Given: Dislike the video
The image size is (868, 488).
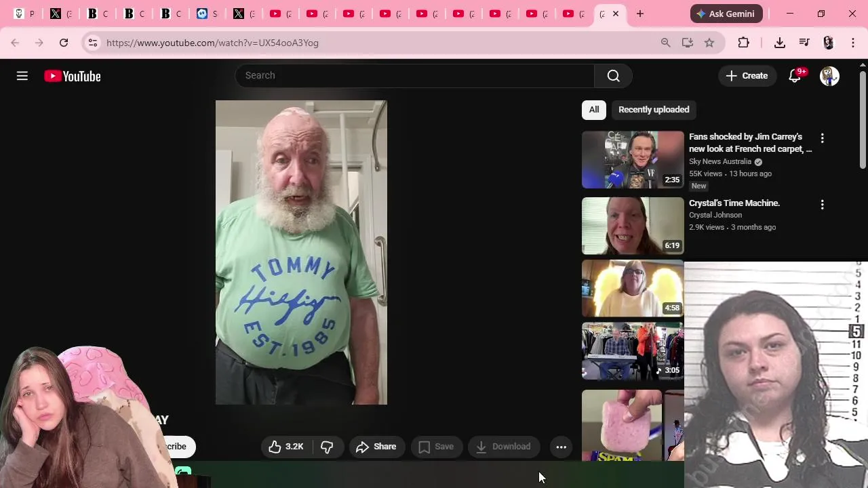Looking at the screenshot, I should [x=327, y=447].
